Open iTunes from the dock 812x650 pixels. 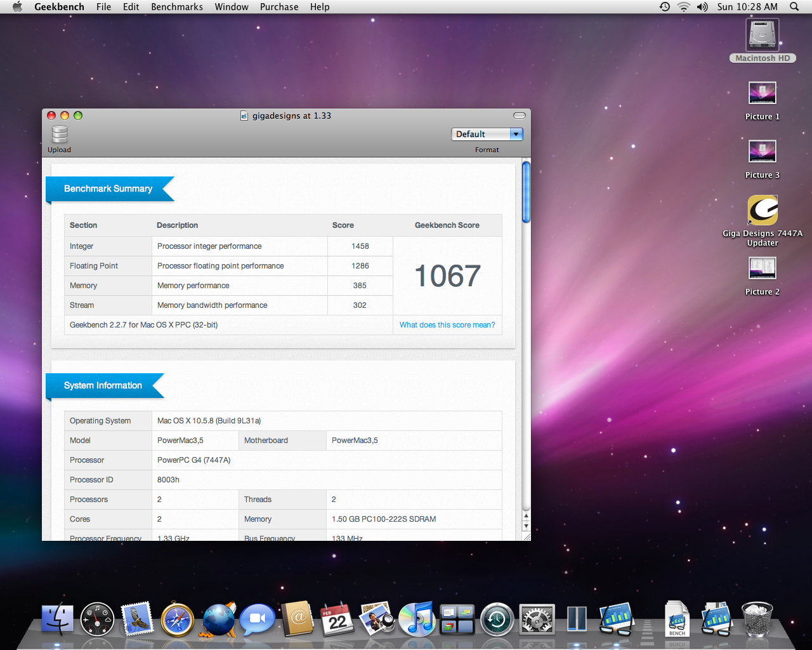(x=417, y=619)
